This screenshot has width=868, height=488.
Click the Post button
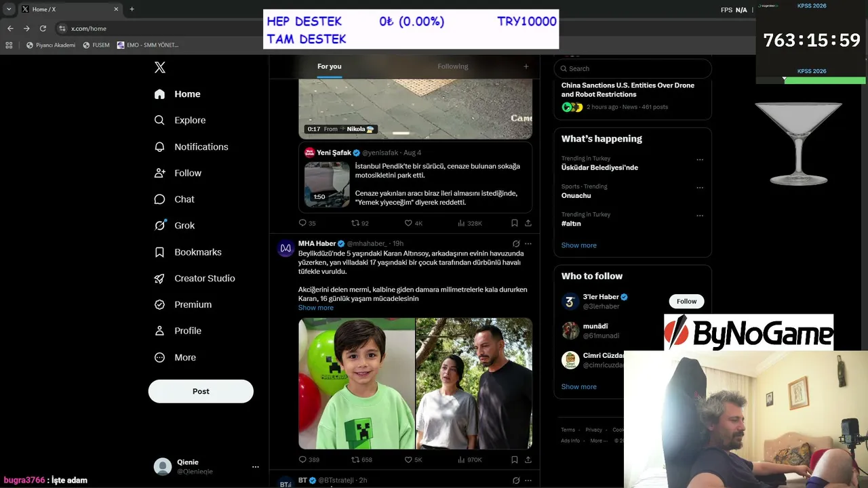(201, 391)
